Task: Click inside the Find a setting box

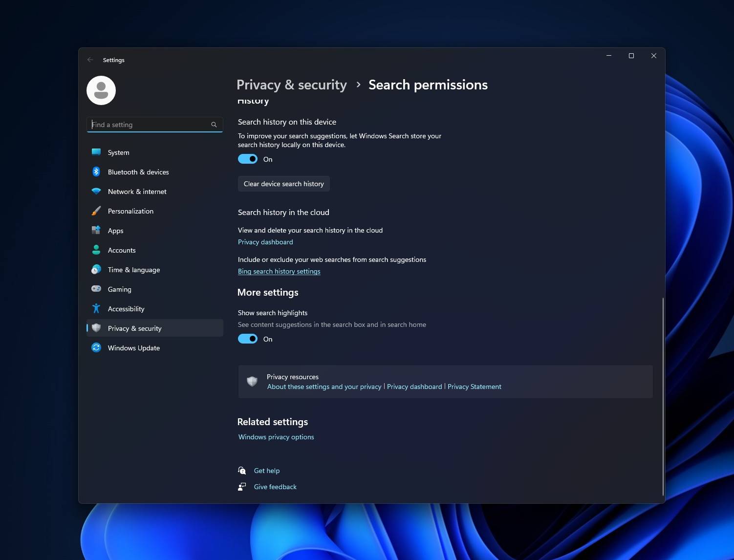Action: tap(151, 124)
